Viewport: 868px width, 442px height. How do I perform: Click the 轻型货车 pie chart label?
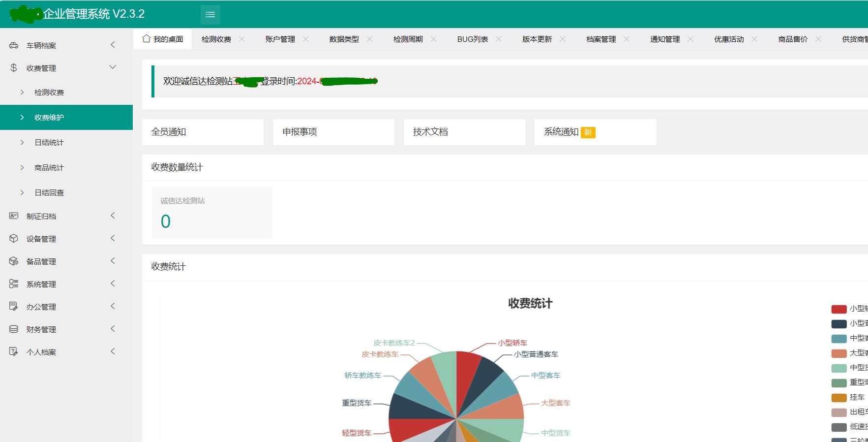357,433
